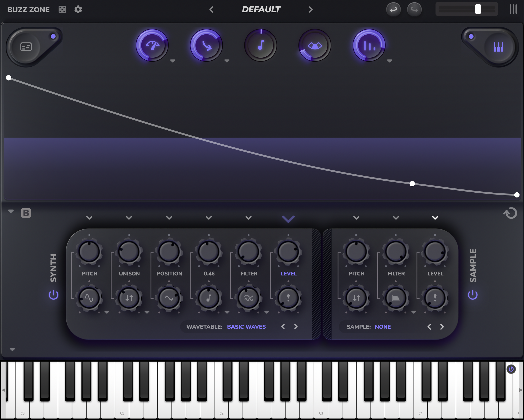Click the synth filter type knob
Viewport: 524px width, 420px height.
(249, 298)
